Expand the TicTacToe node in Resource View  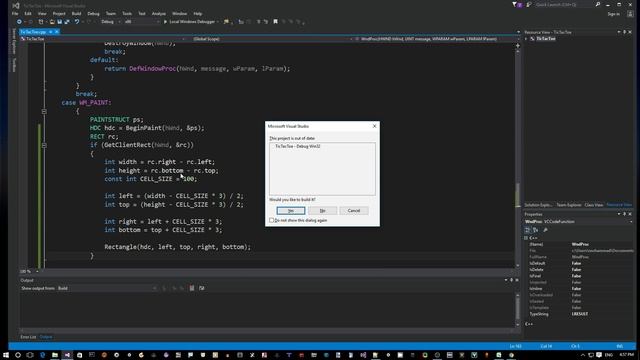click(526, 39)
